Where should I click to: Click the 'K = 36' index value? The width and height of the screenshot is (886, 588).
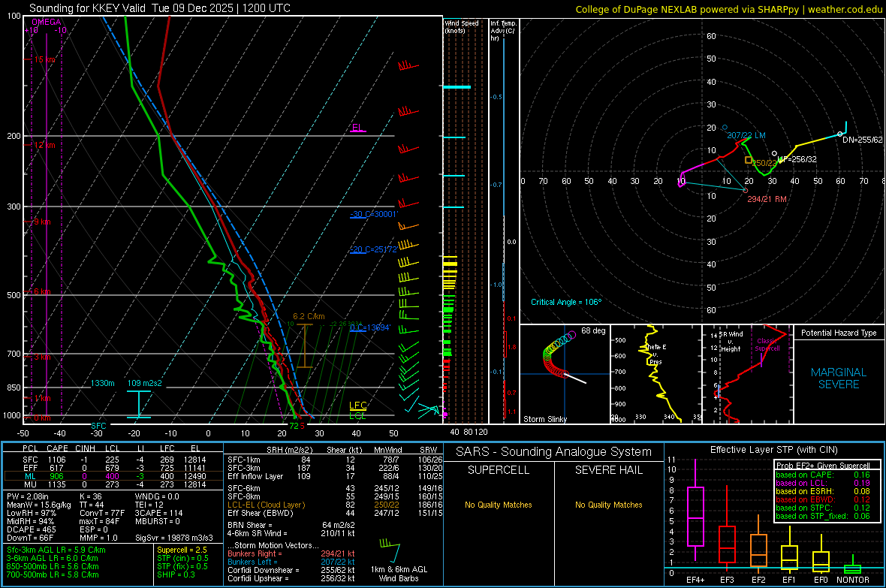[x=91, y=496]
